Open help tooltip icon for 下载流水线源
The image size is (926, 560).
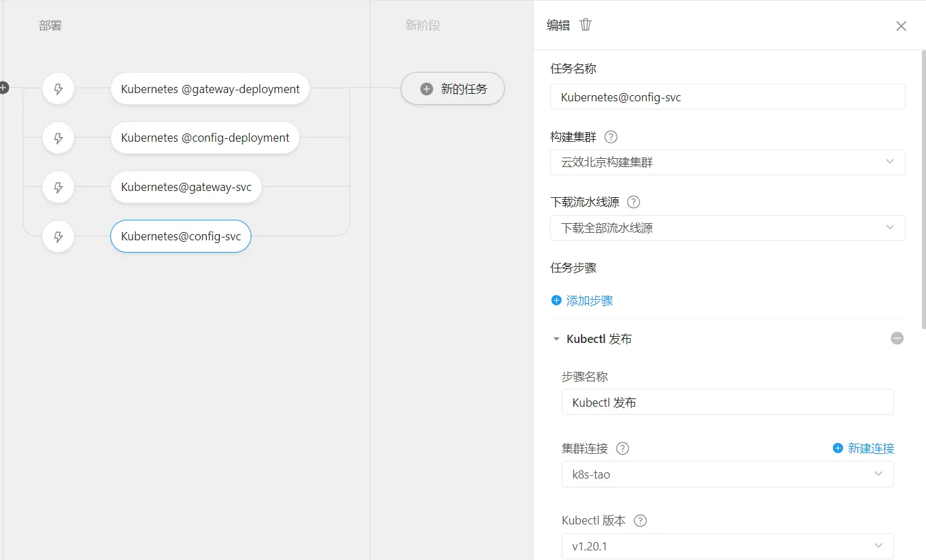(x=634, y=202)
